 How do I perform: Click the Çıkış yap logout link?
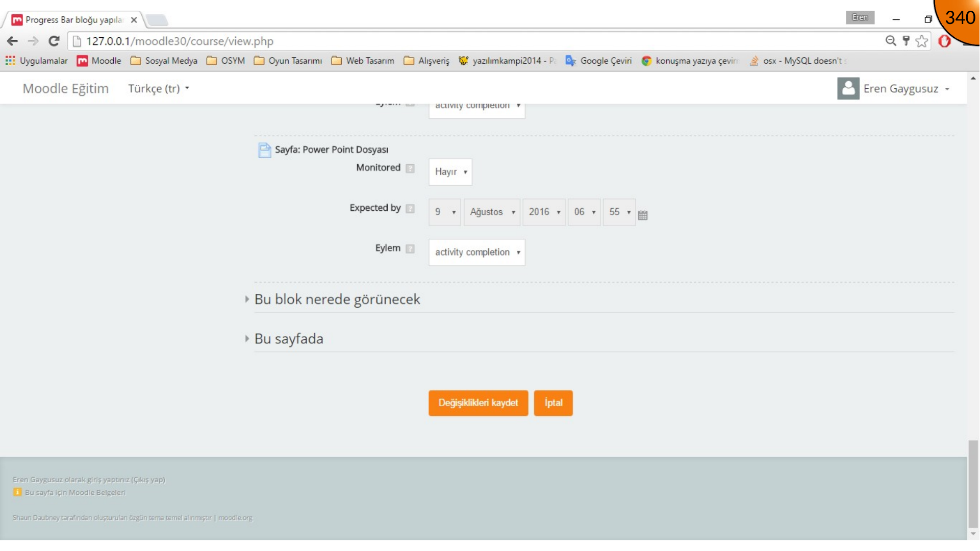pyautogui.click(x=148, y=480)
